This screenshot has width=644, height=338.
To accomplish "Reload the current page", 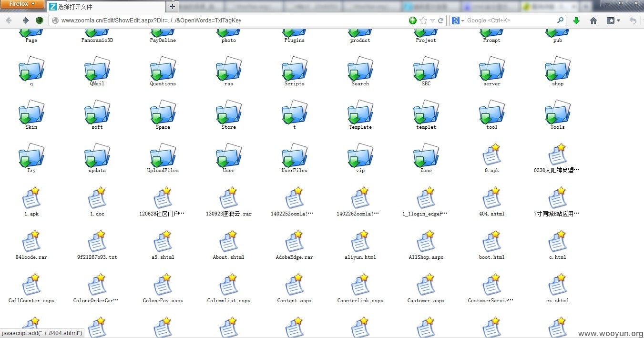I will 441,20.
